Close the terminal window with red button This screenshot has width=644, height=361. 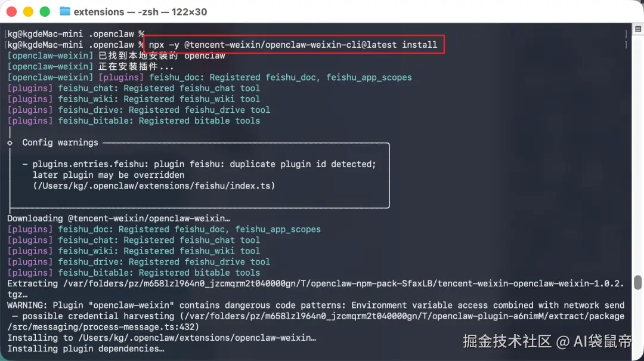[11, 11]
